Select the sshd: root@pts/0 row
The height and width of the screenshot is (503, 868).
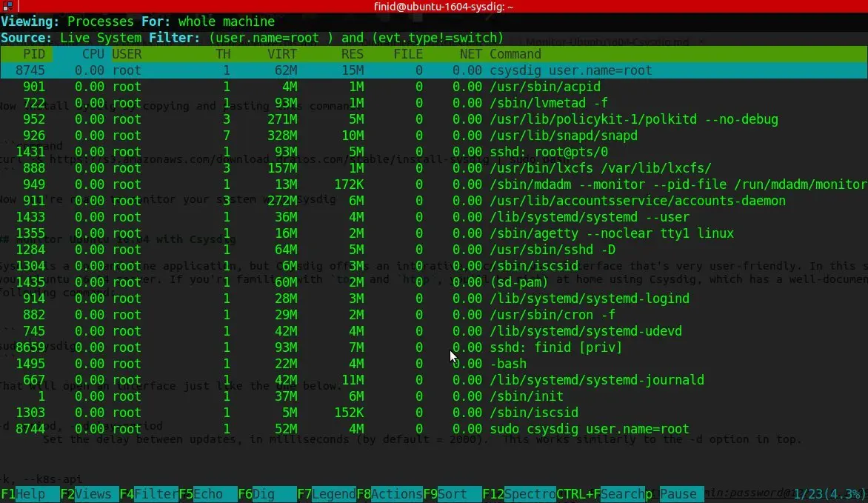pos(434,152)
